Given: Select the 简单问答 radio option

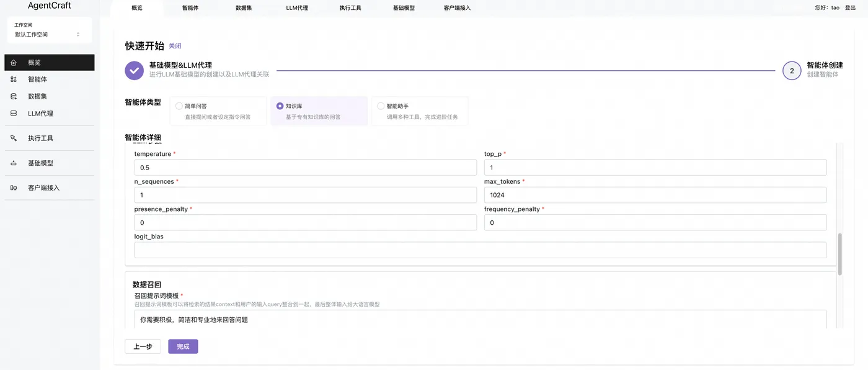Looking at the screenshot, I should point(179,106).
